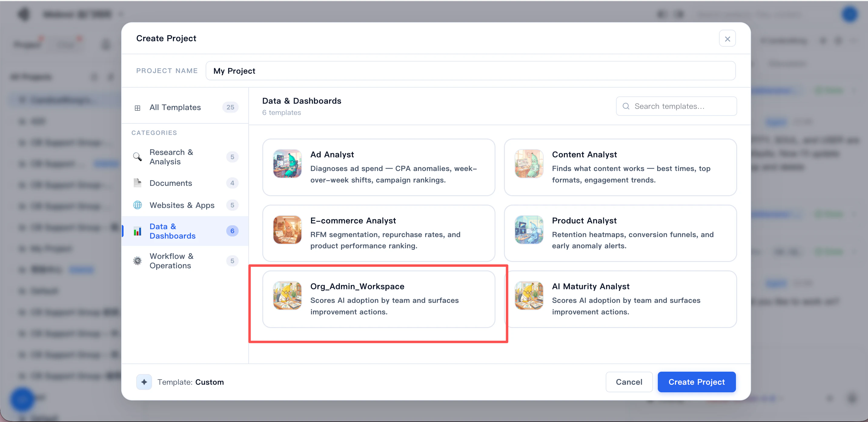Select the AI Maturity Analyst template title
The height and width of the screenshot is (422, 868).
coord(590,286)
